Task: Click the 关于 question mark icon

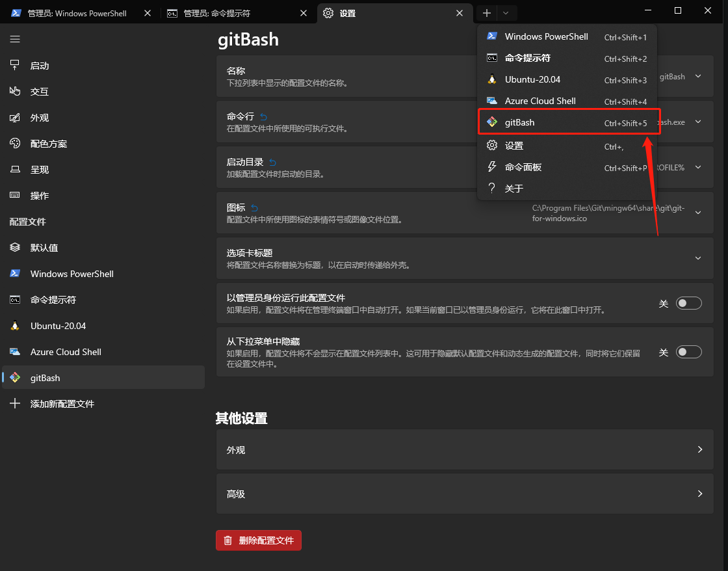Action: (491, 188)
